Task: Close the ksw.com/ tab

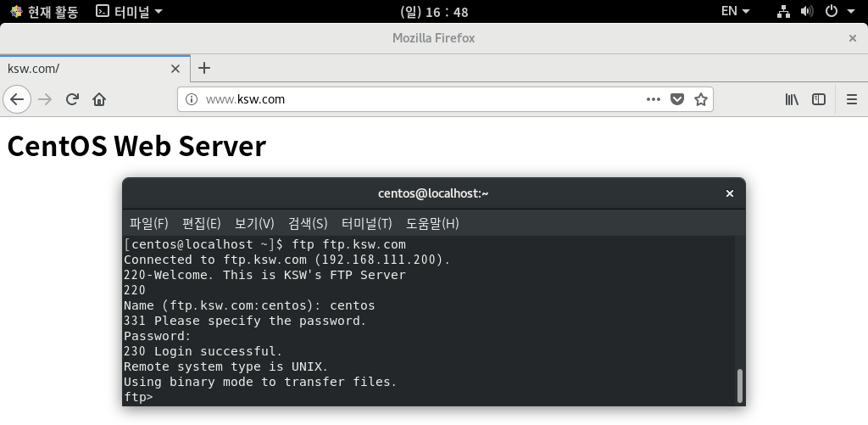Action: tap(175, 69)
